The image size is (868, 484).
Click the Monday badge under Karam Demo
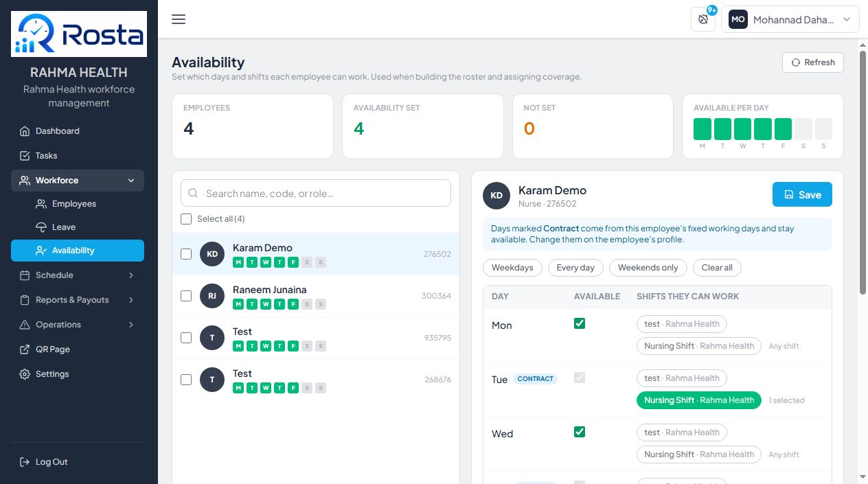[238, 262]
